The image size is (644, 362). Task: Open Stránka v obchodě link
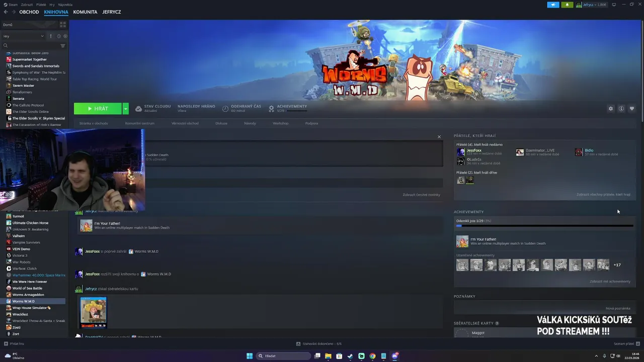tap(94, 123)
